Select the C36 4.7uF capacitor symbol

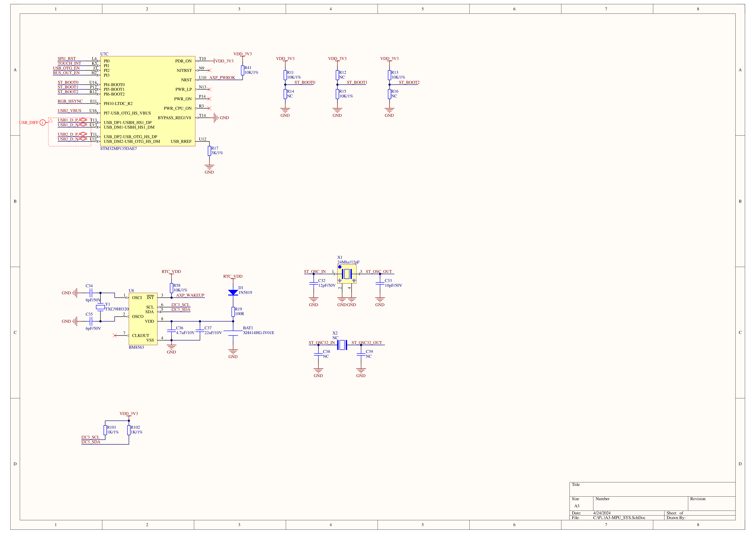click(x=172, y=331)
